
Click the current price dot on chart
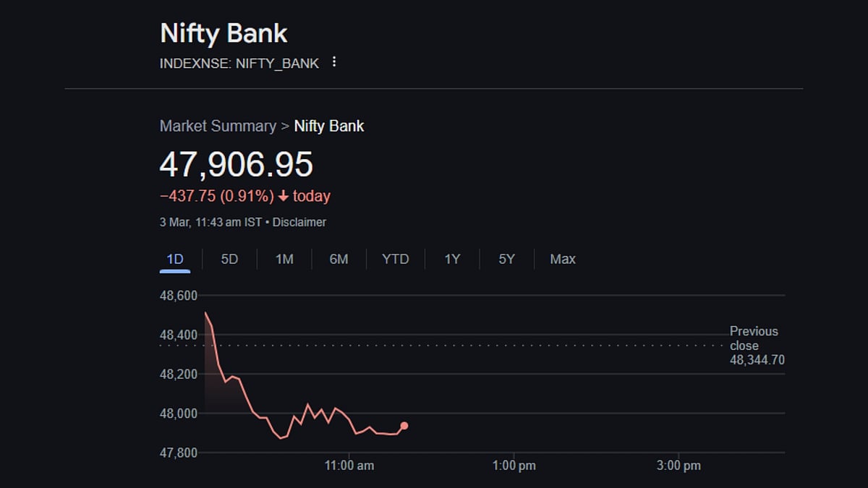point(404,426)
